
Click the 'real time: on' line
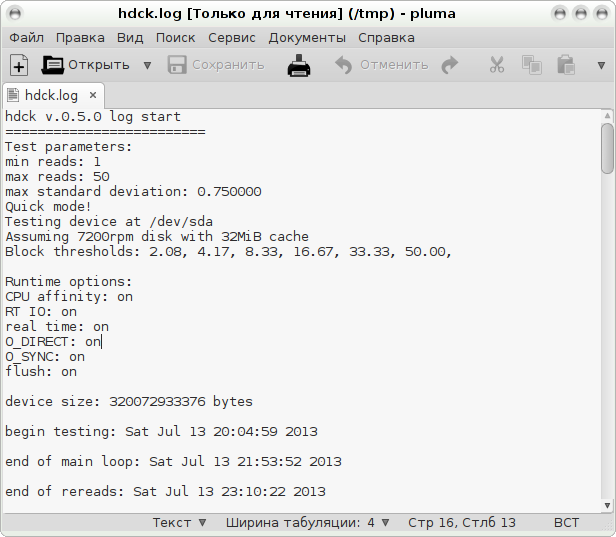57,326
